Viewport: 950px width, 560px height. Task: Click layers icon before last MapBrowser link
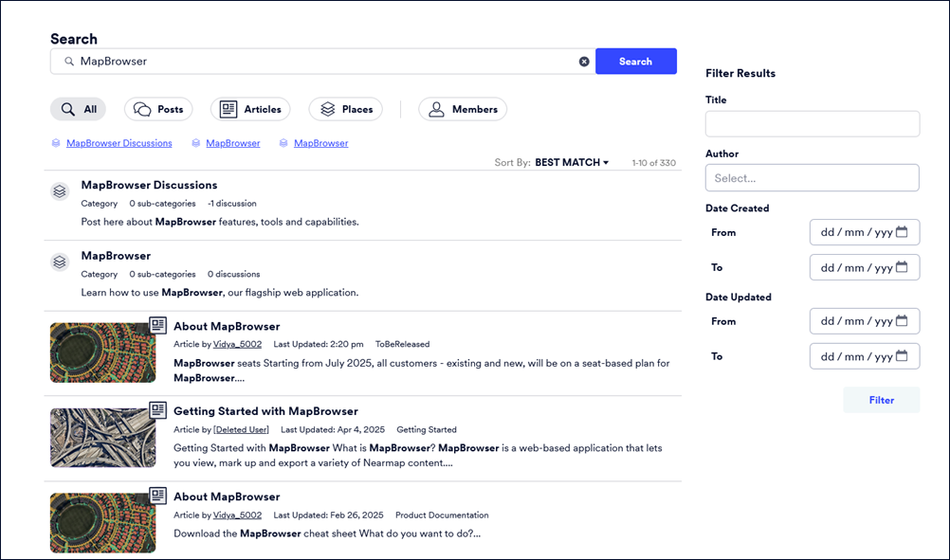pyautogui.click(x=283, y=143)
